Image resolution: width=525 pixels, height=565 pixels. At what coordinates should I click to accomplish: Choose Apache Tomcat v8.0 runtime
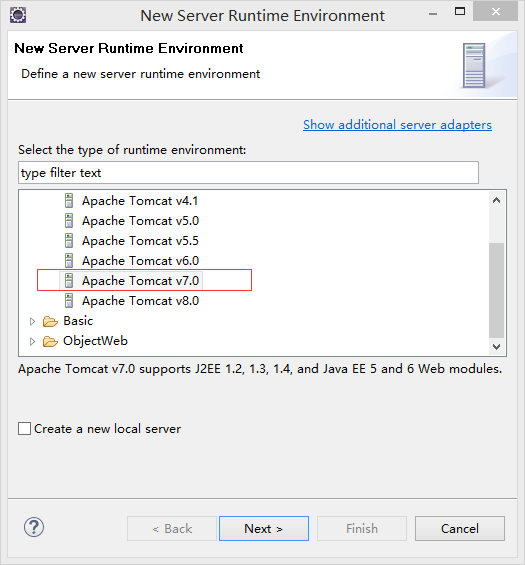[x=140, y=301]
